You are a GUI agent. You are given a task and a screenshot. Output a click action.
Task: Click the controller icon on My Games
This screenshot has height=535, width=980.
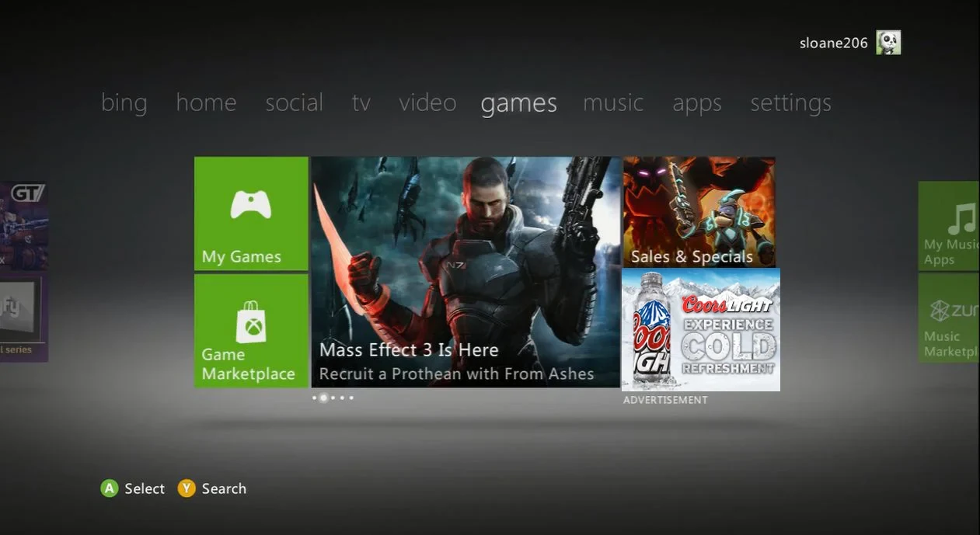point(251,204)
